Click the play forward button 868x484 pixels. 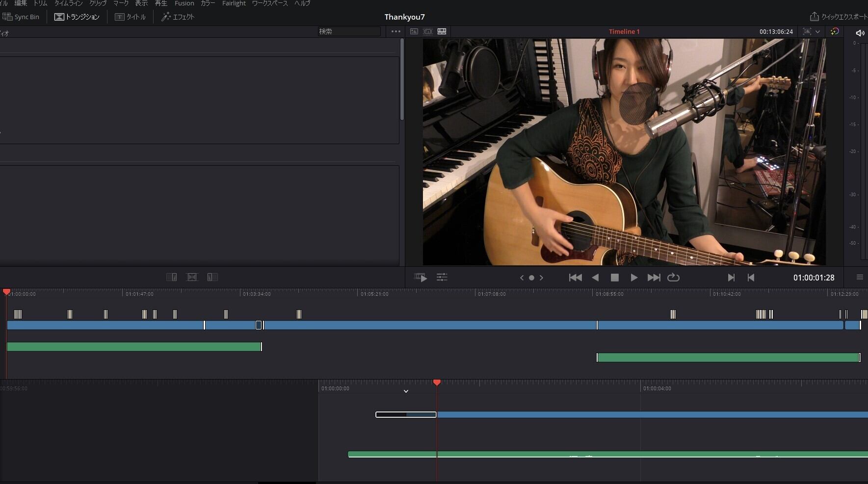pyautogui.click(x=633, y=278)
